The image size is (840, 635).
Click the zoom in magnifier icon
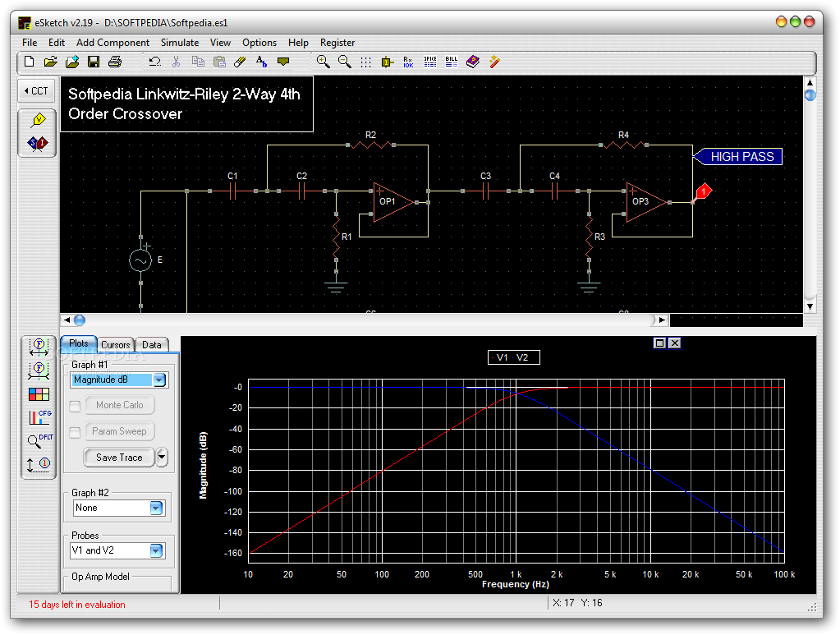(x=323, y=62)
